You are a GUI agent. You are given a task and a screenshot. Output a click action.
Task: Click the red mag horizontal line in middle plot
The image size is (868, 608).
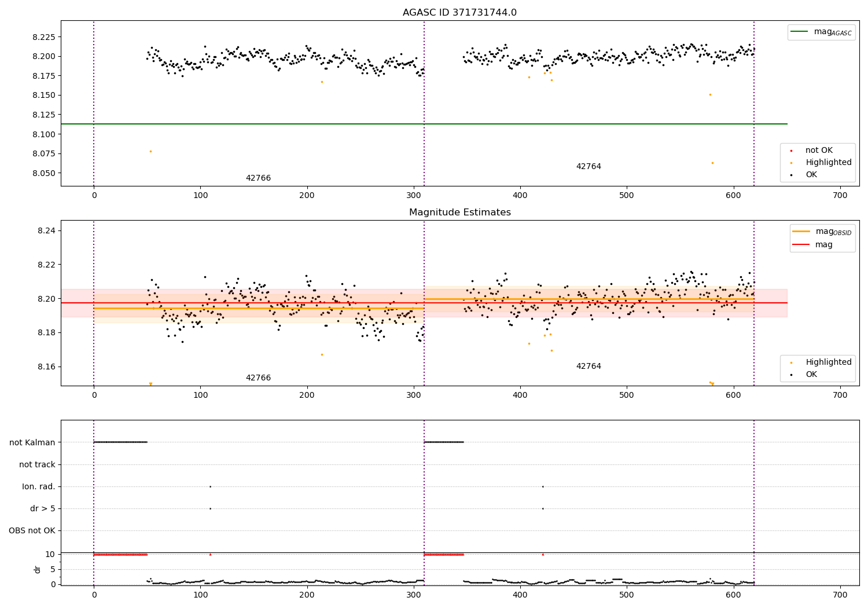coord(424,303)
